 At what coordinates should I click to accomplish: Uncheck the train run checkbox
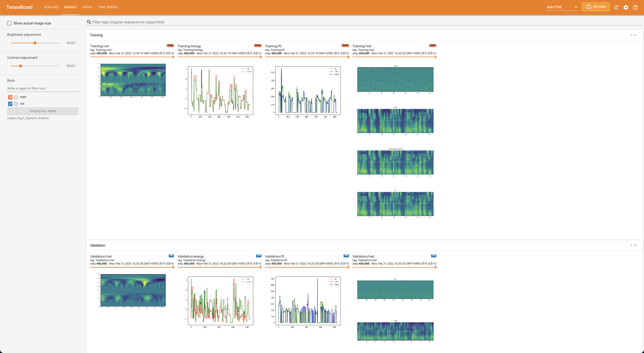pos(10,97)
